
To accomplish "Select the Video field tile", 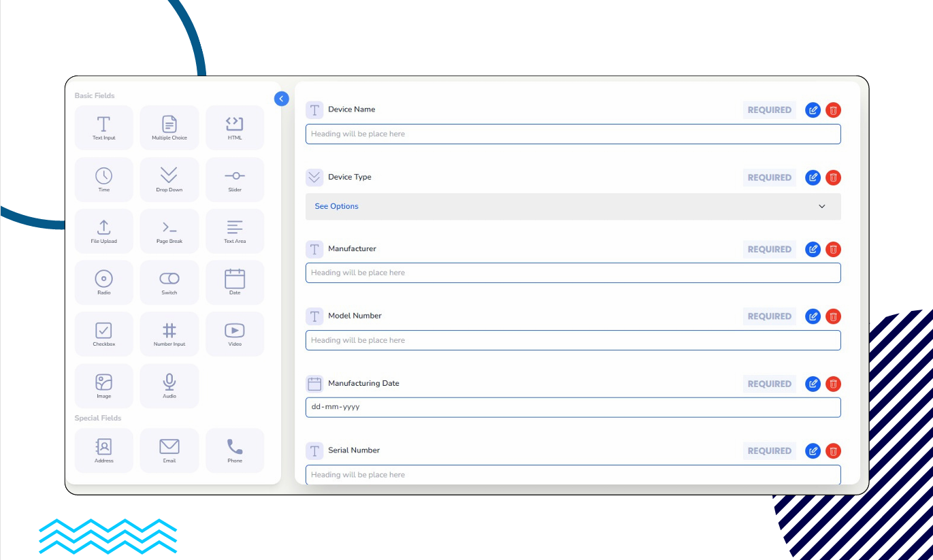I will (235, 333).
